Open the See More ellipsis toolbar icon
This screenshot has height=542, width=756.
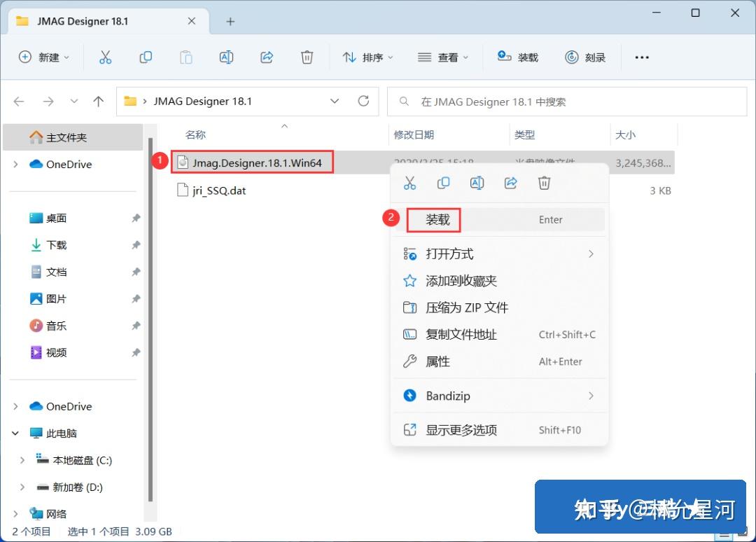[642, 57]
